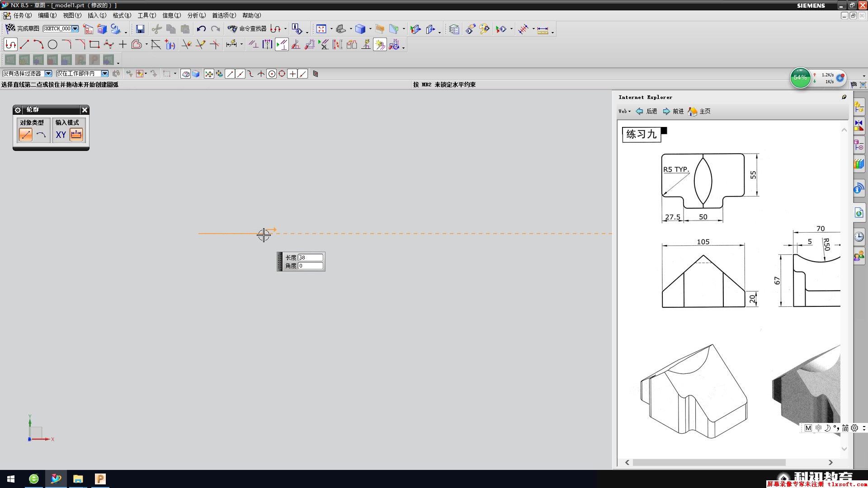Open the 插入(S) menu
868x488 pixels.
(x=97, y=15)
